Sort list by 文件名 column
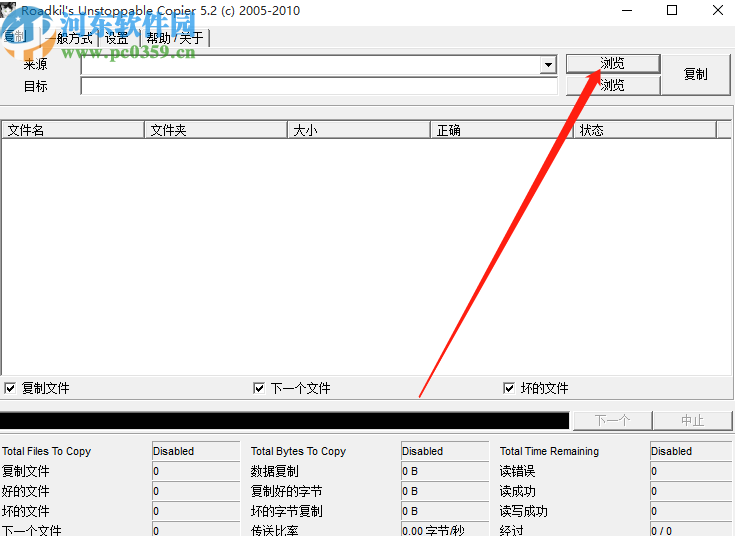Image resolution: width=735 pixels, height=536 pixels. 73,130
